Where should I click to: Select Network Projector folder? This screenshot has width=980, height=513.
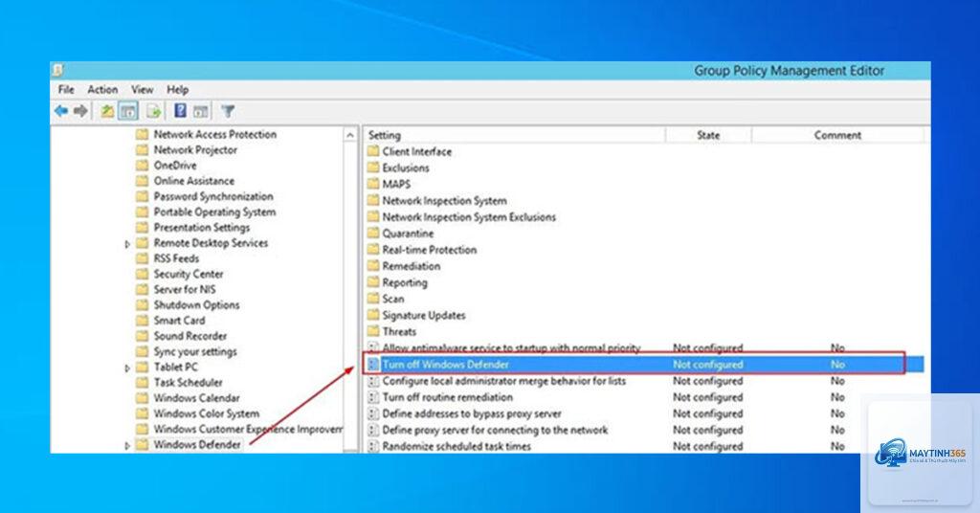pyautogui.click(x=195, y=150)
